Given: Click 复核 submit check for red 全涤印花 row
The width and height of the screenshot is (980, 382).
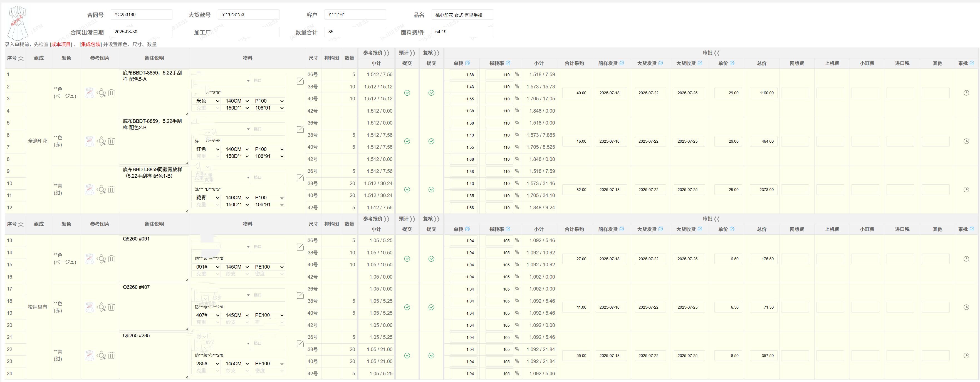Looking at the screenshot, I should point(431,141).
